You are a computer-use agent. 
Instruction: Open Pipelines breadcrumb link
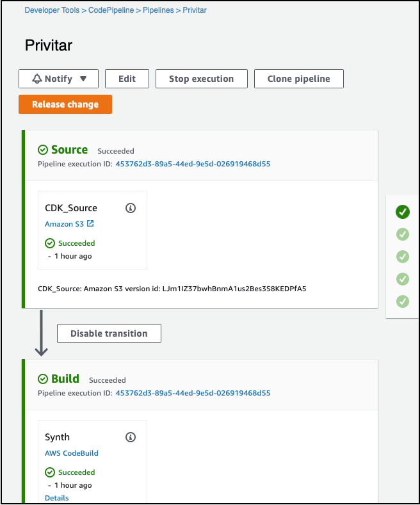158,10
